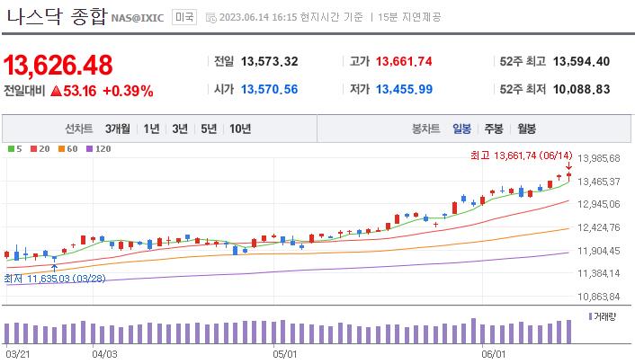
Task: Select the 3개월 line chart period
Action: tap(117, 129)
